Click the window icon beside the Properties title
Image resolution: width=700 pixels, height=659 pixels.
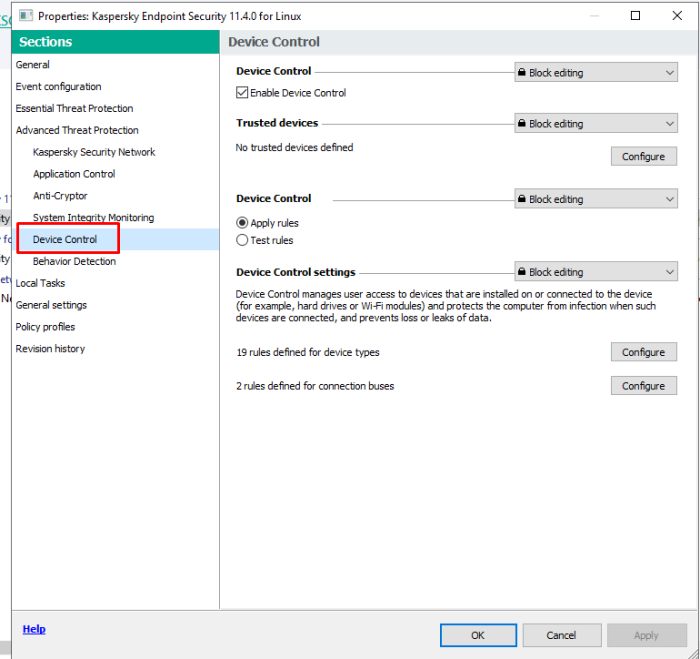(x=26, y=16)
